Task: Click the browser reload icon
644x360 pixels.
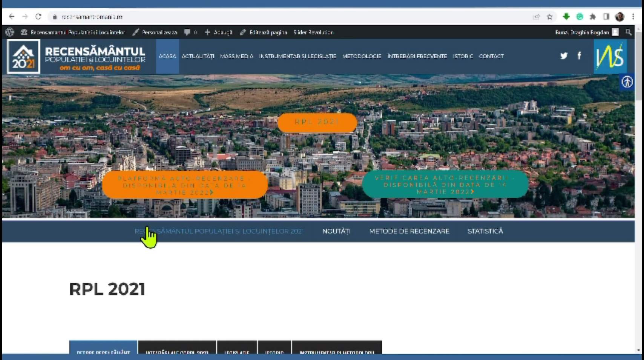Action: [x=38, y=17]
